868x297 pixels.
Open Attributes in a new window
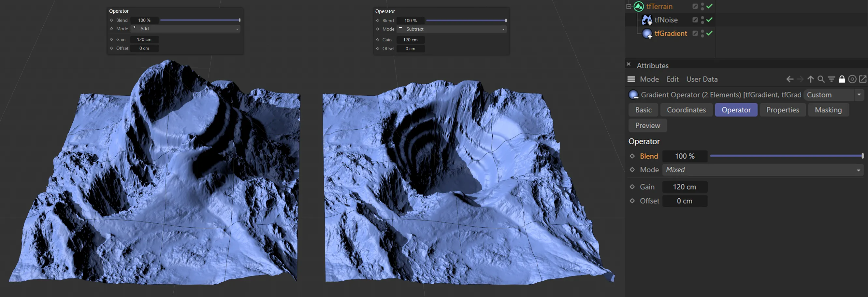862,79
